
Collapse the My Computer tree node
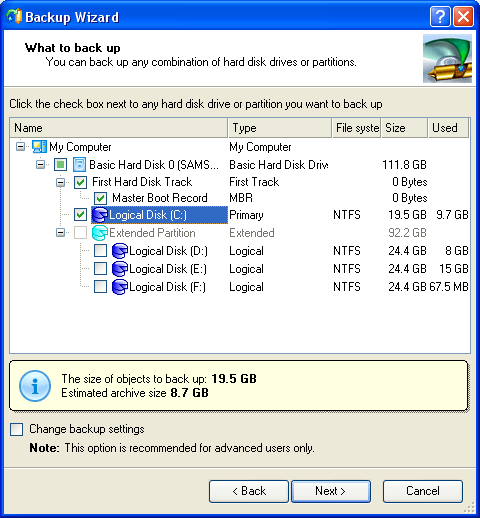[21, 147]
